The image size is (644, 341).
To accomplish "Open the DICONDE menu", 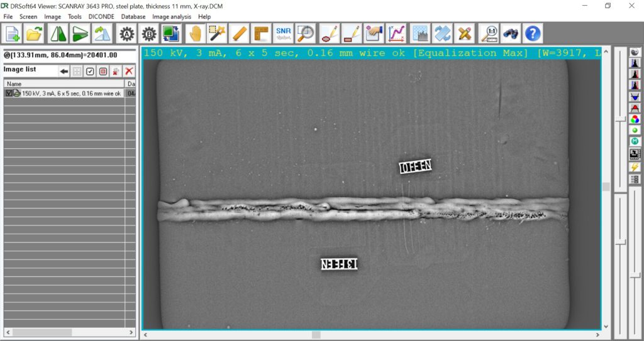I will pos(102,17).
